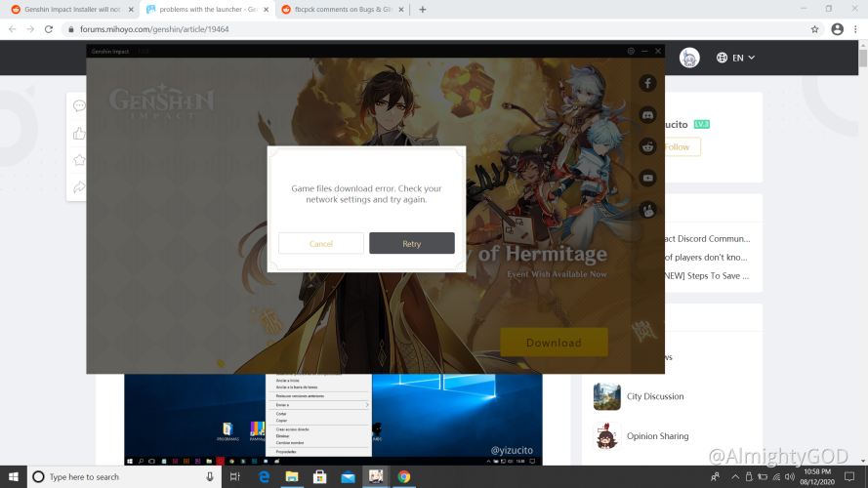
Task: Open a new browser tab
Action: 423,10
